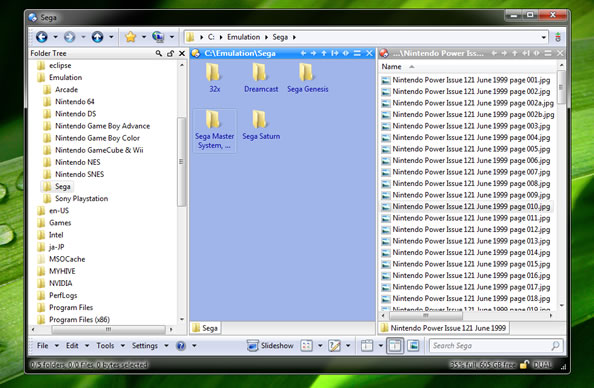Expand the arrow after Emulation in breadcrumb

click(x=266, y=37)
